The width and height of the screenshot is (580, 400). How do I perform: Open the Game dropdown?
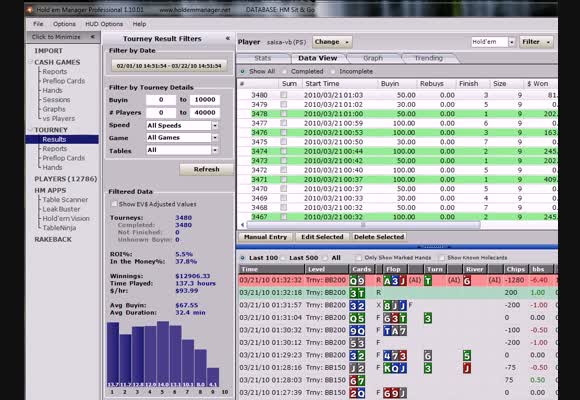point(215,138)
